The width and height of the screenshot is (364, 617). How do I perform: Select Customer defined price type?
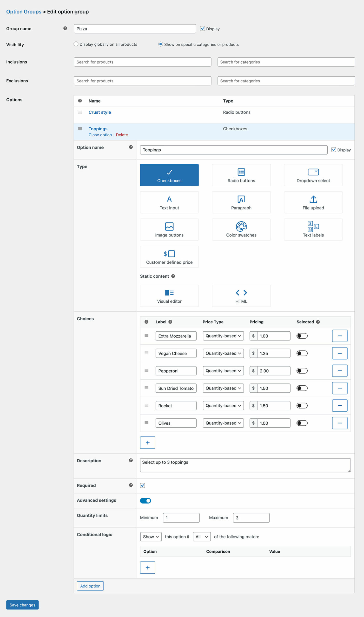pyautogui.click(x=169, y=257)
